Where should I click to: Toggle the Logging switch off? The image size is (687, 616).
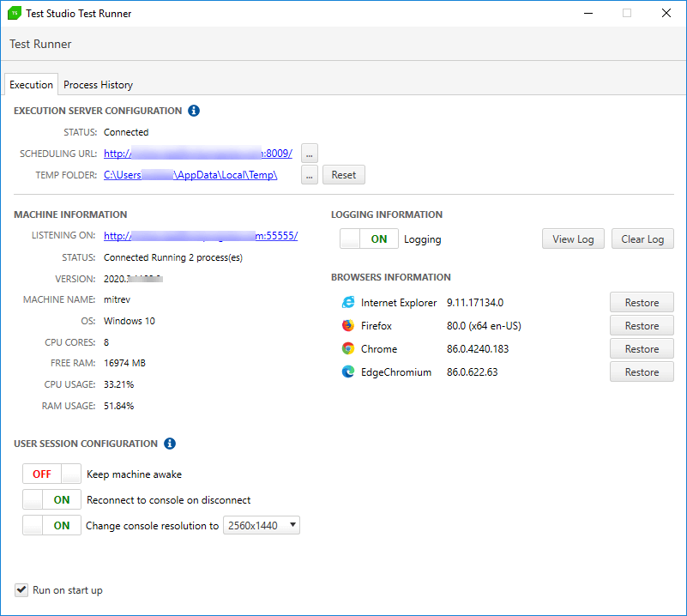pyautogui.click(x=369, y=239)
